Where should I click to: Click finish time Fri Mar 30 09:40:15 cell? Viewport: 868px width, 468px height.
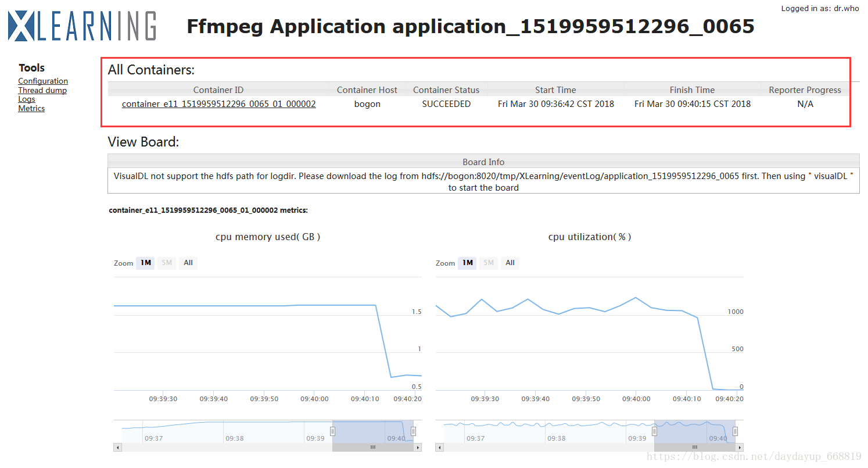pos(693,104)
